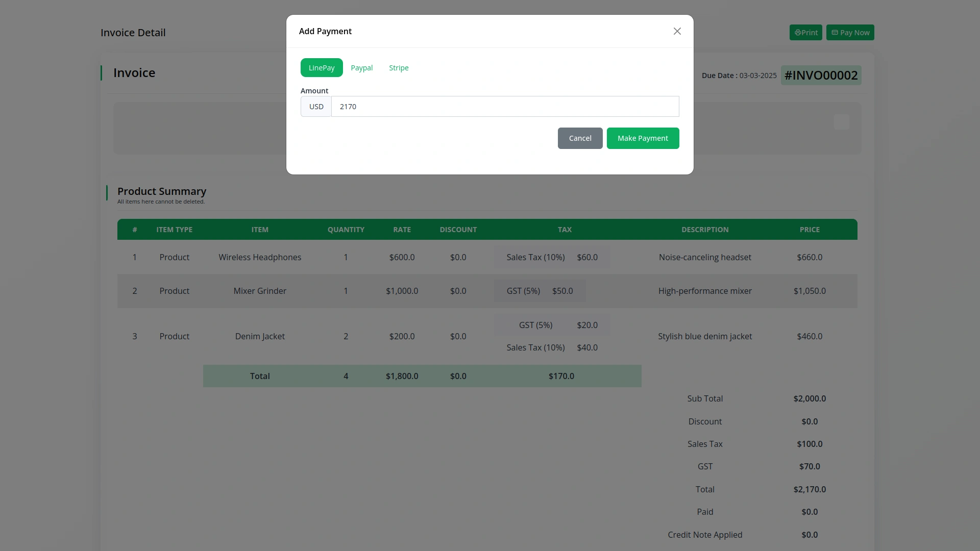Click the Wireless Headphones item row

260,257
